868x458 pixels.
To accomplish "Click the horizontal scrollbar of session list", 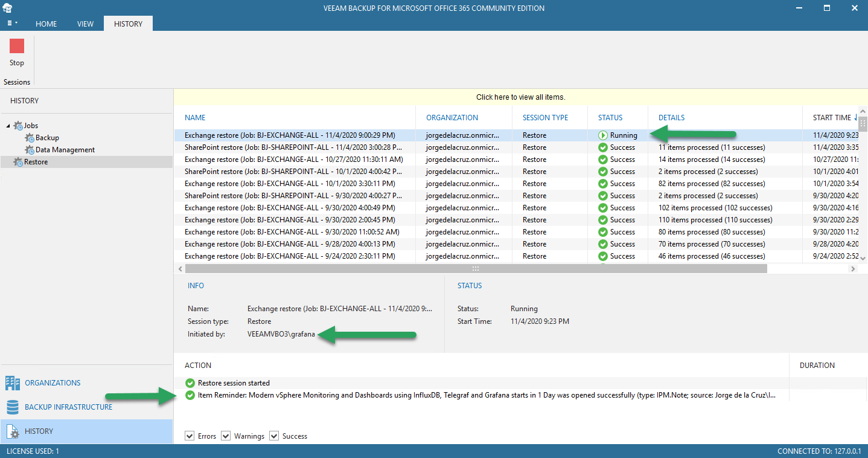I will 476,268.
